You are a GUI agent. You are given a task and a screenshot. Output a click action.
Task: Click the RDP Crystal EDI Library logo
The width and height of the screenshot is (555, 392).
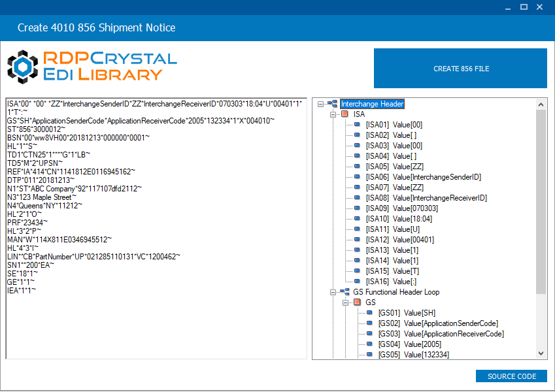point(92,67)
